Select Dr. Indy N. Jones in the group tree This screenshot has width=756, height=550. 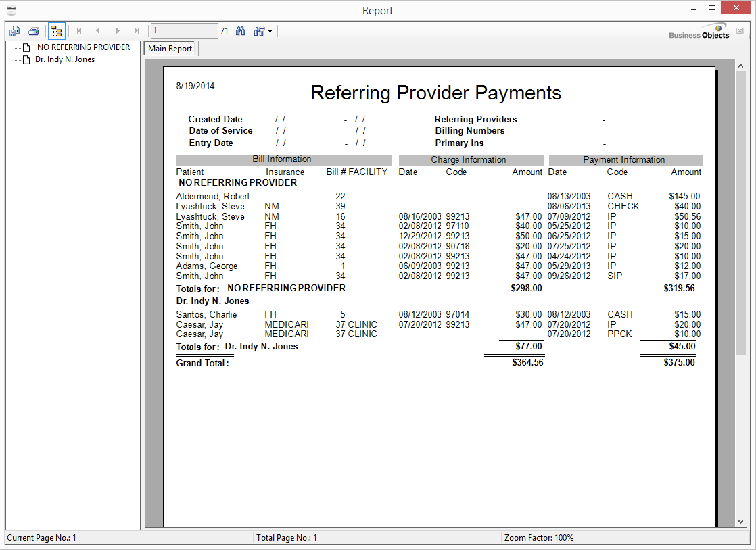(x=65, y=59)
